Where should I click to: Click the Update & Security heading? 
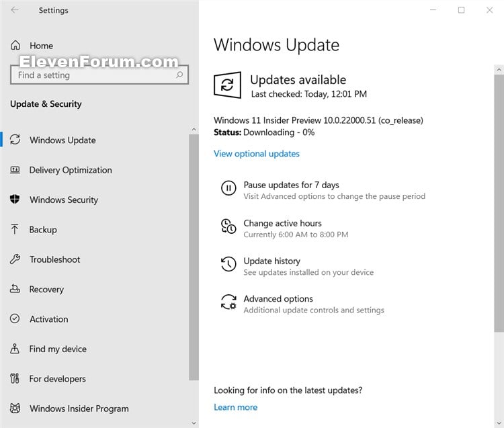[x=46, y=104]
